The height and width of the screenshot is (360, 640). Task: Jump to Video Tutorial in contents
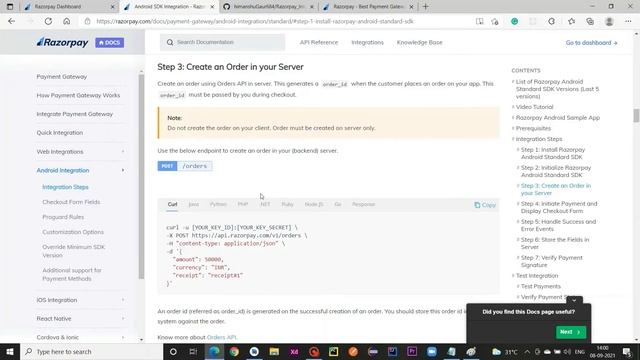[534, 107]
